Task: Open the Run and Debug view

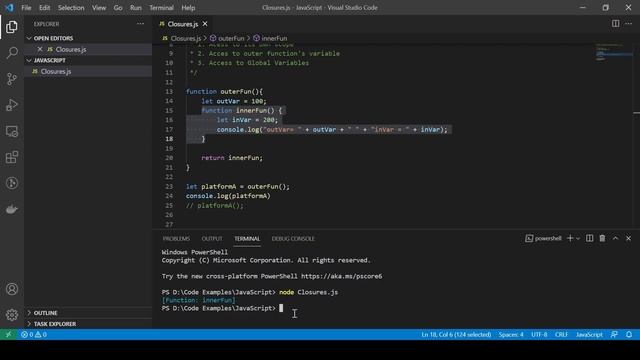Action: (12, 105)
